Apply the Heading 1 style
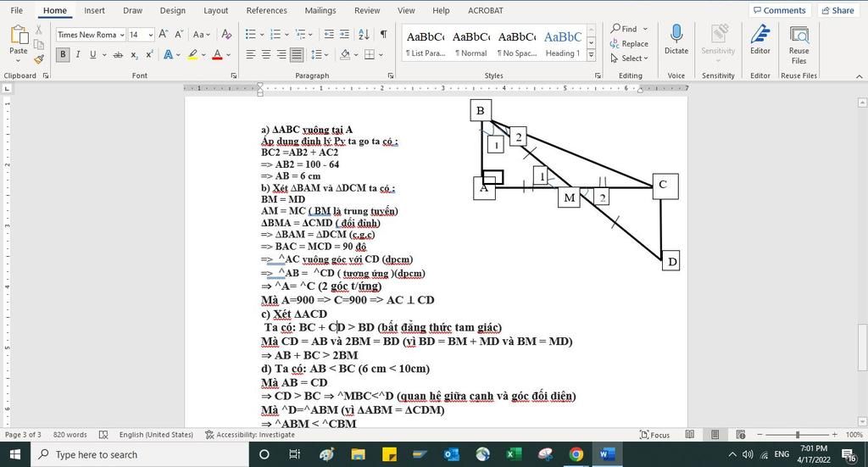 [x=563, y=43]
